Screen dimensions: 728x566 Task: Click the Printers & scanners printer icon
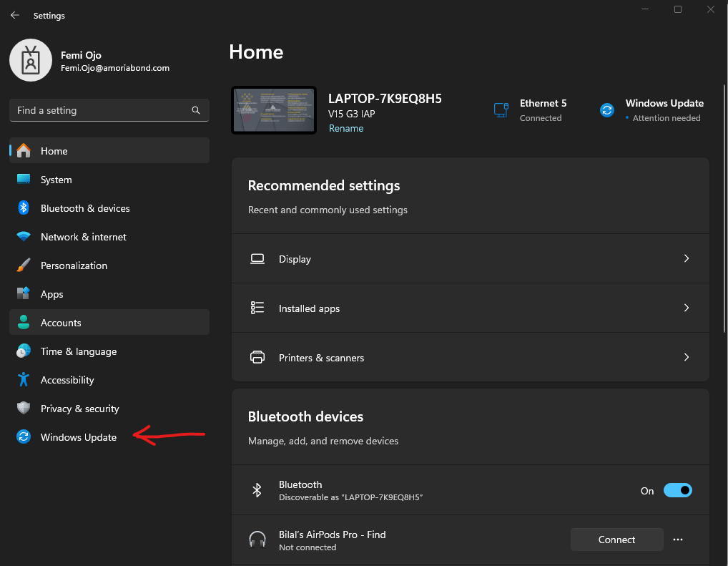coord(257,357)
